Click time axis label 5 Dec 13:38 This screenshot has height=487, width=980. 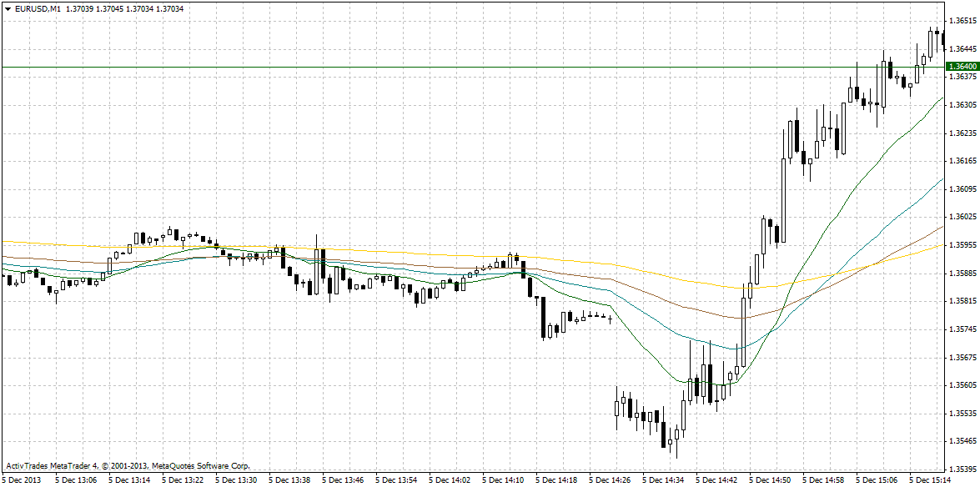[x=289, y=480]
